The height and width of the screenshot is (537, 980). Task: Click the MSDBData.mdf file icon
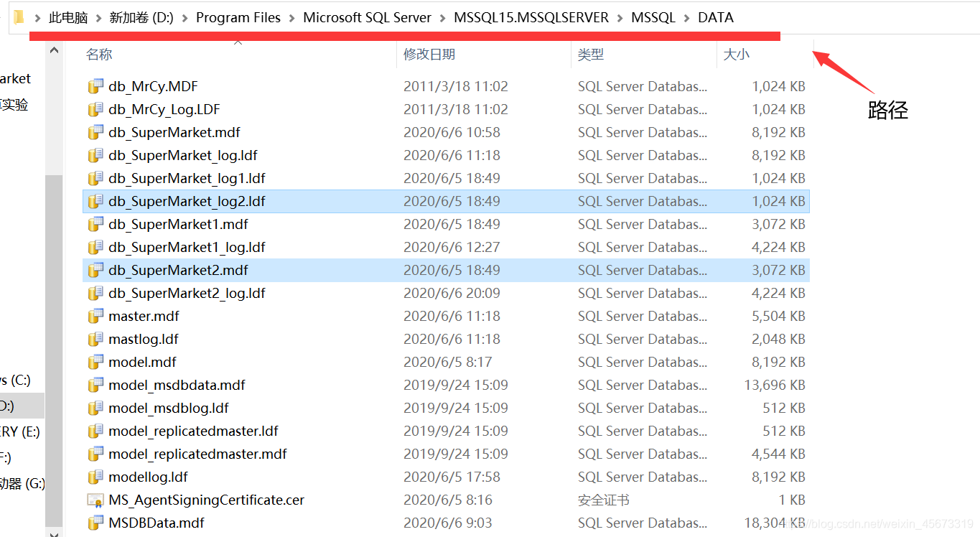tap(95, 523)
